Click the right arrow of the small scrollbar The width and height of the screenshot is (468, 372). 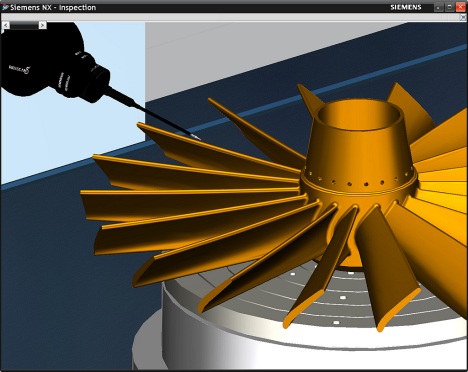tap(42, 25)
